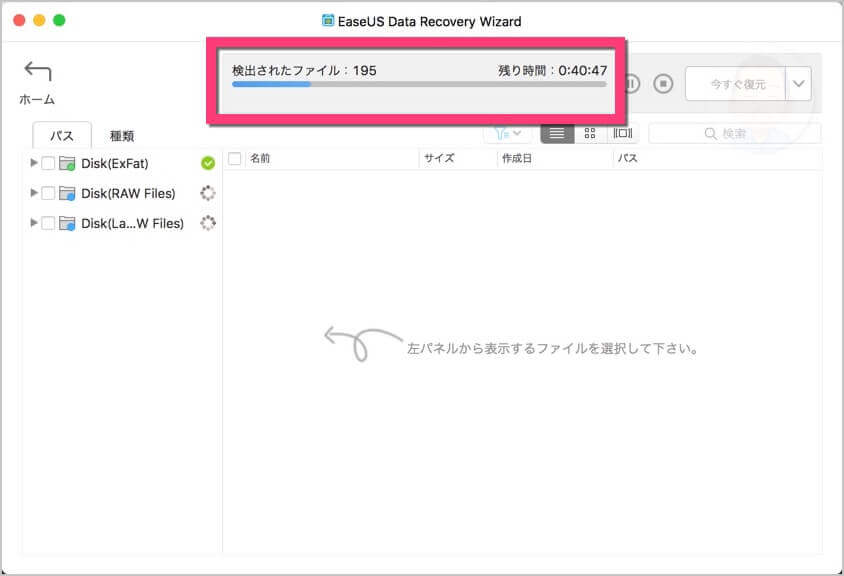Viewport: 844px width, 576px height.
Task: Click the 左パネルから表示するファイルを選択して下さい hint text
Action: [x=552, y=348]
